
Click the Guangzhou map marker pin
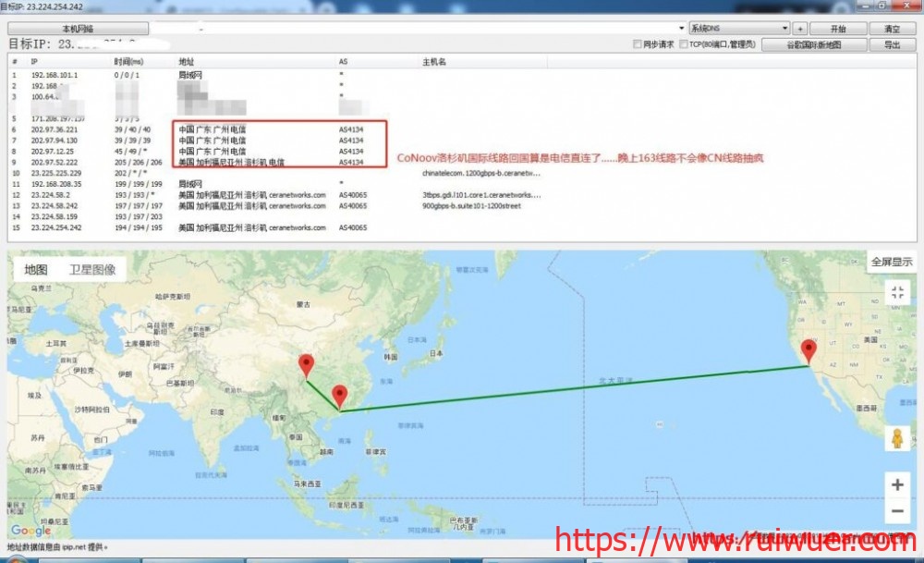tap(339, 396)
